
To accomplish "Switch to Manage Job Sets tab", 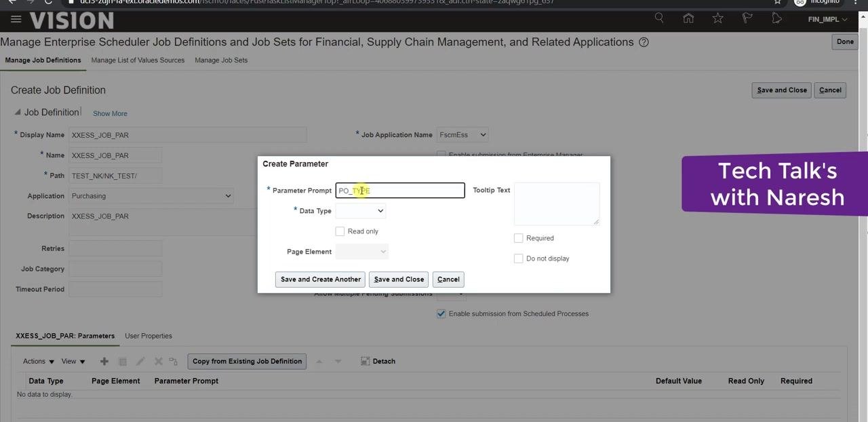I will pos(221,60).
